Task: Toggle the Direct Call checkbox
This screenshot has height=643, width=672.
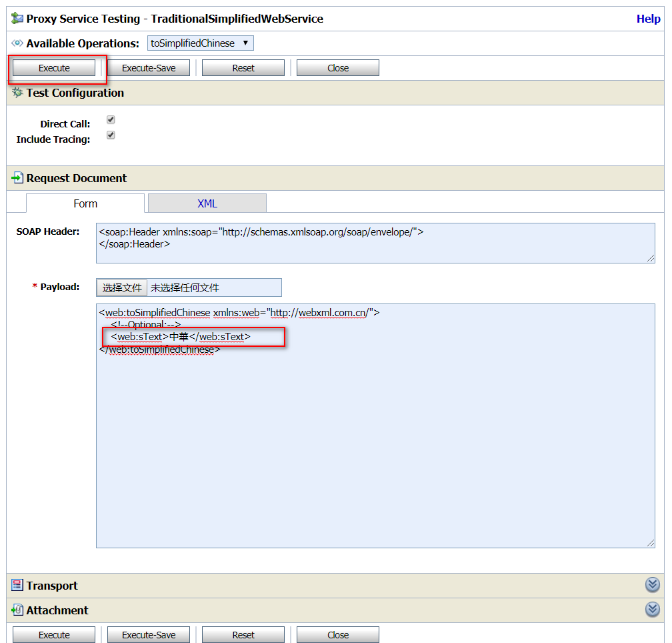Action: point(111,119)
